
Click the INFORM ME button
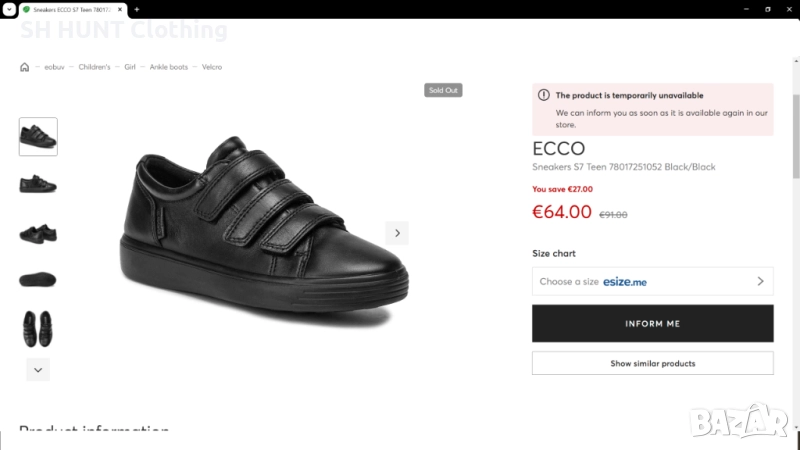(652, 324)
